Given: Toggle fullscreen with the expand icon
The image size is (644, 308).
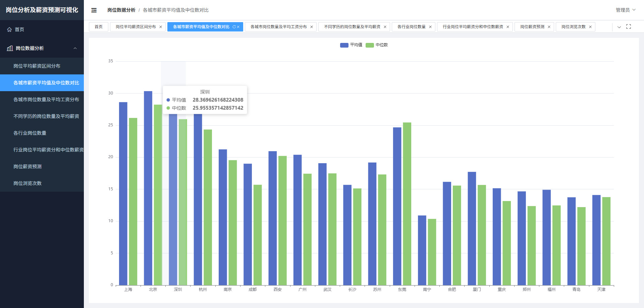Looking at the screenshot, I should (x=629, y=26).
